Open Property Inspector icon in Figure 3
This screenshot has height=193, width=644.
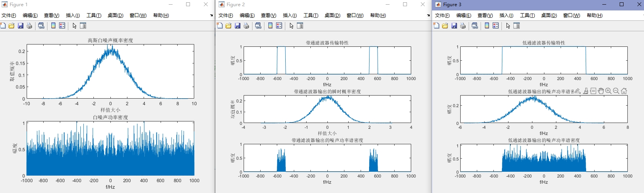(x=517, y=26)
